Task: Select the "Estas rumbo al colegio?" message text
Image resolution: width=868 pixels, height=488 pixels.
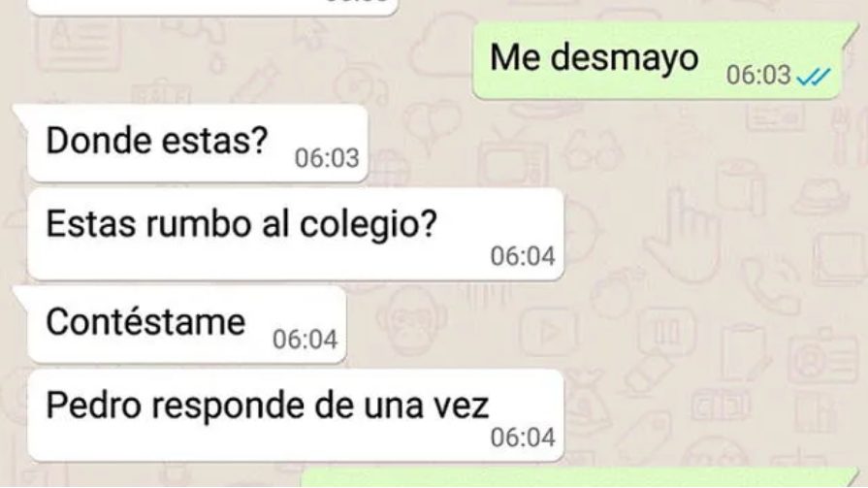Action: (x=241, y=224)
